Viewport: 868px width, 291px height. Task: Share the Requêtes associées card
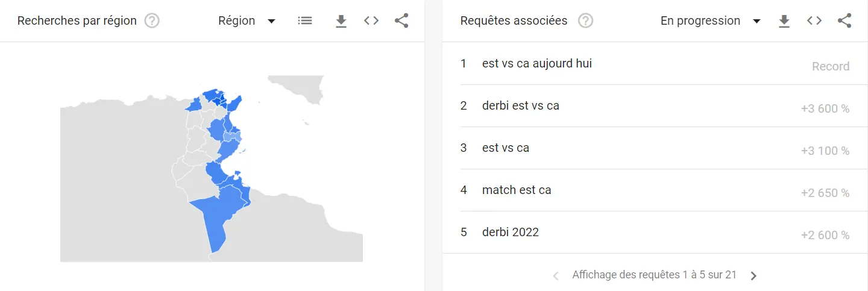(844, 21)
